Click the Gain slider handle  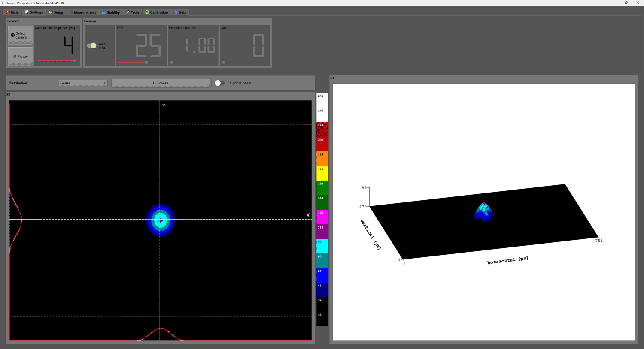click(224, 63)
